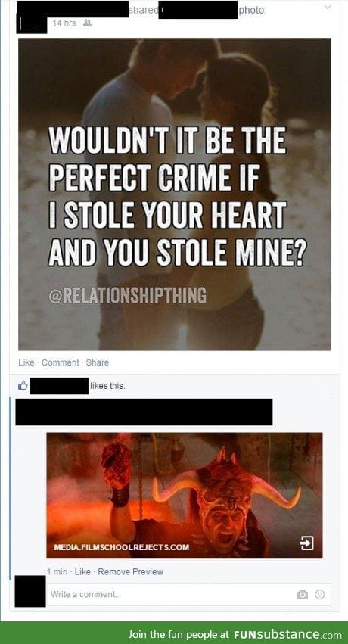Attach a photo using the camera icon
This screenshot has width=348, height=644.
303,594
